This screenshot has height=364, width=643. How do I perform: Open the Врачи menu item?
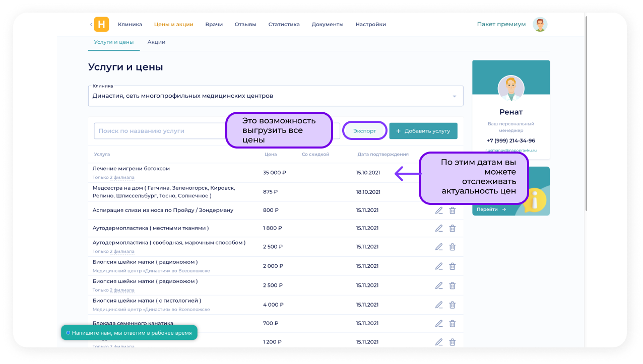(214, 24)
